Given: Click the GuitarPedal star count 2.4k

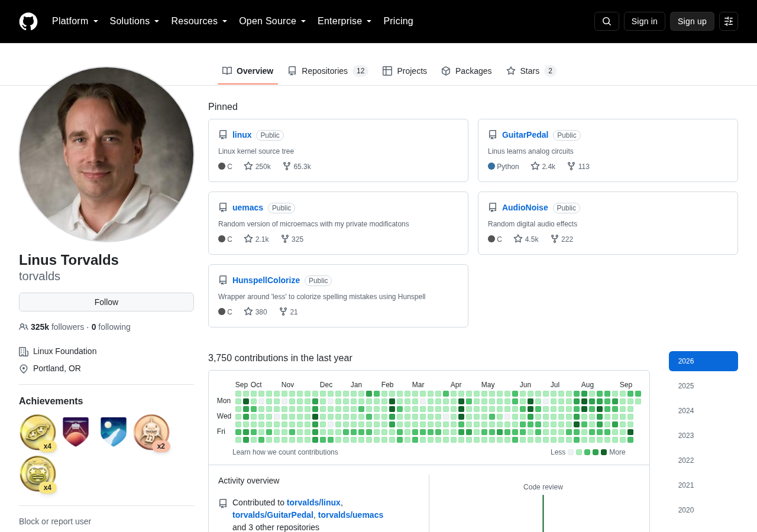Looking at the screenshot, I should pyautogui.click(x=543, y=167).
